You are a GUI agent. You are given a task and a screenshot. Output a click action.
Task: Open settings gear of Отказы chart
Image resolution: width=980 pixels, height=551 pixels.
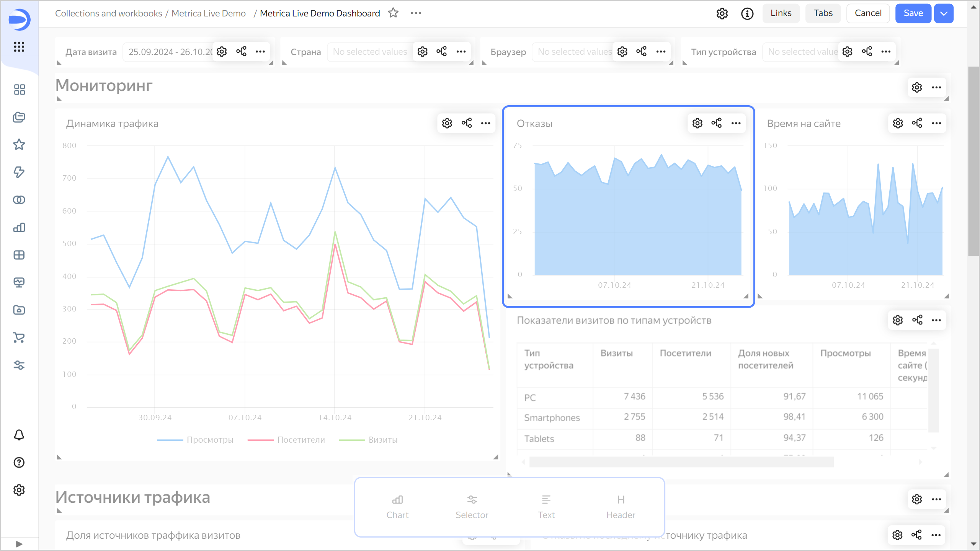tap(697, 123)
